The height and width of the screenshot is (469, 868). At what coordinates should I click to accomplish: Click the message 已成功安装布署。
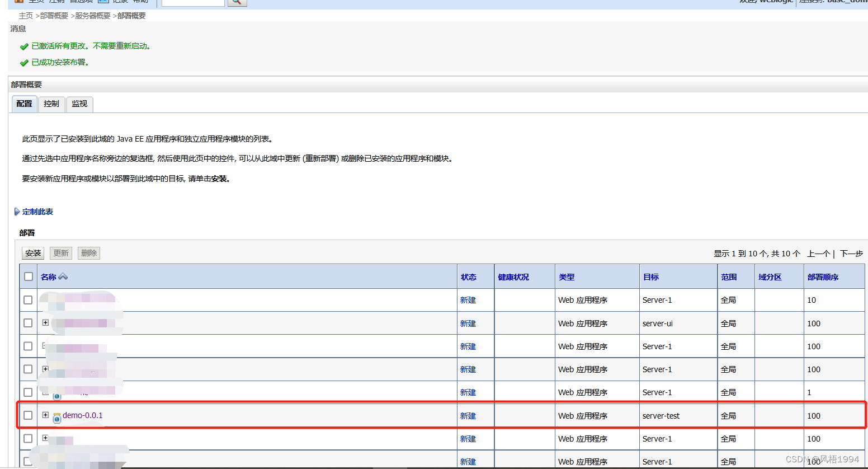point(60,62)
